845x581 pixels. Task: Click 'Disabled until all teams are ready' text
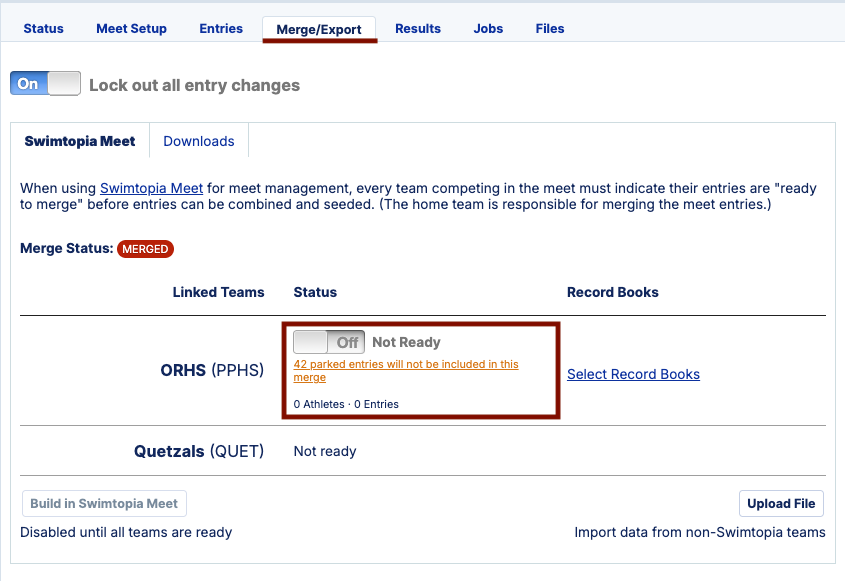coord(126,532)
